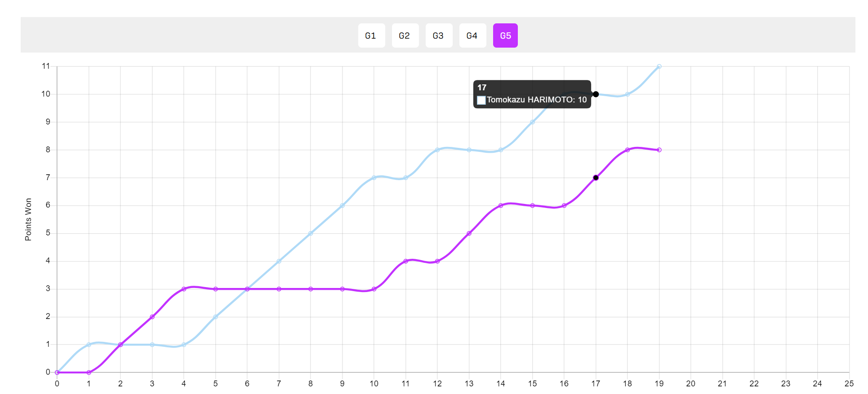
Task: Switch to the G1 game tab
Action: click(371, 35)
